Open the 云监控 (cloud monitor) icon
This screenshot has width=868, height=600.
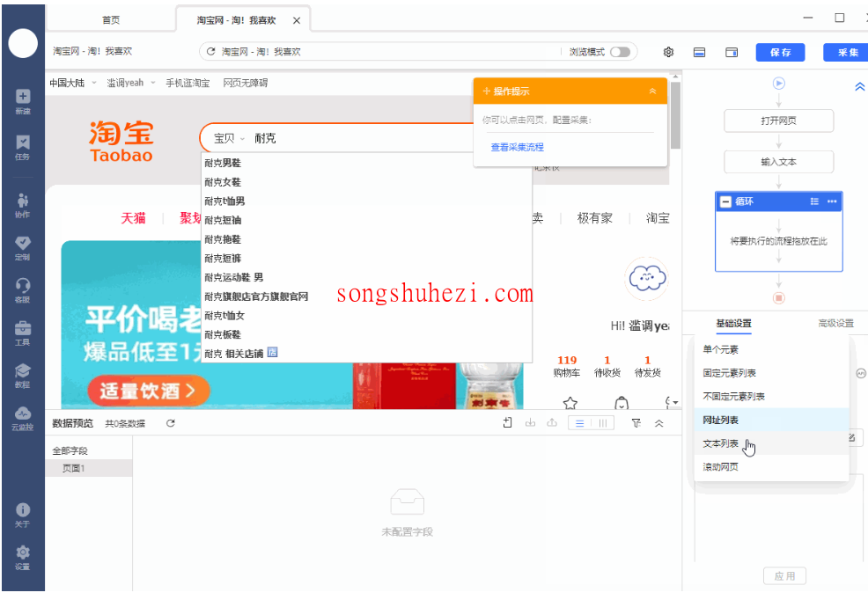23,419
